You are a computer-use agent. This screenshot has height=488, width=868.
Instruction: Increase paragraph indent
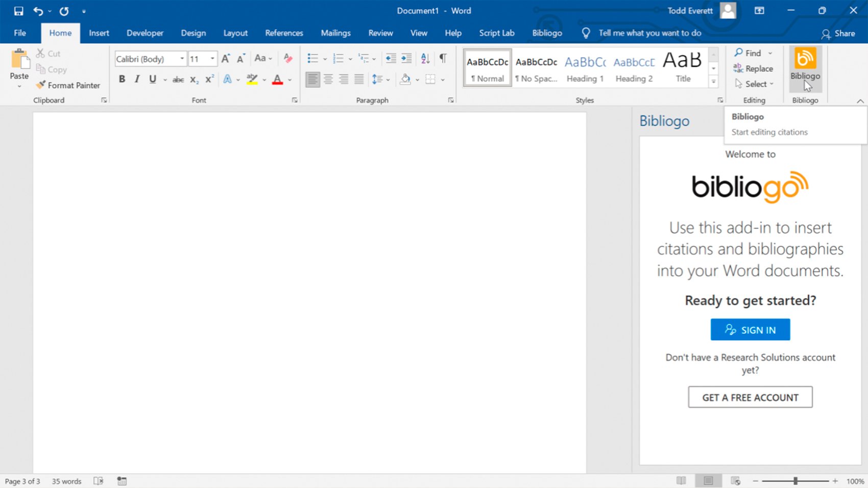[x=406, y=59]
